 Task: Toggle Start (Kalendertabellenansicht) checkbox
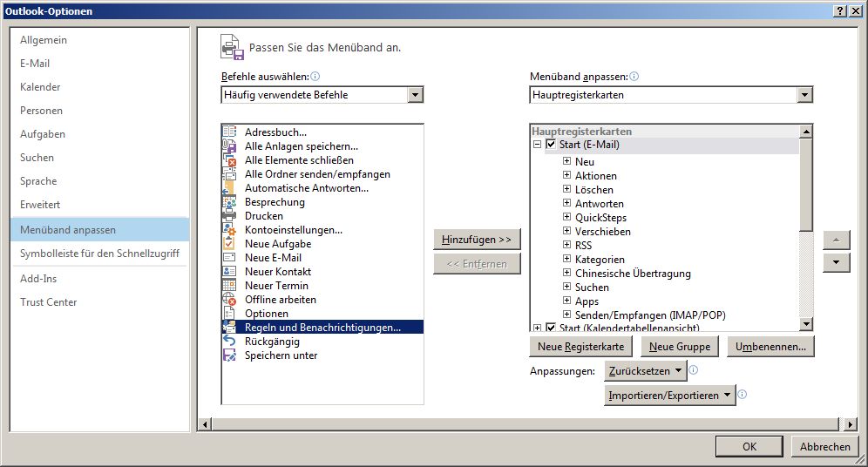(551, 328)
